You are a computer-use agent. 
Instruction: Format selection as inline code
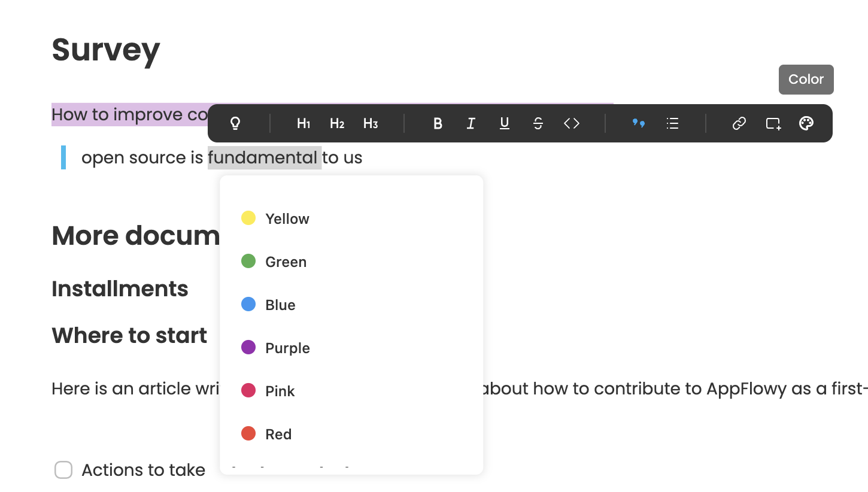point(572,123)
